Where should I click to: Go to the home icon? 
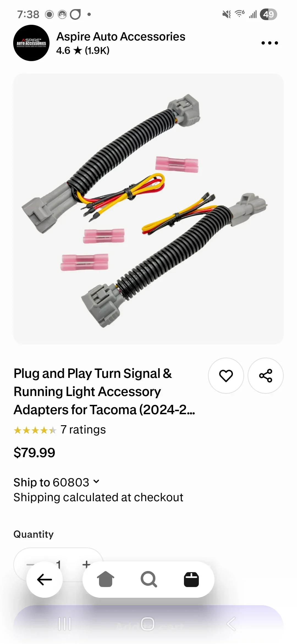[x=106, y=579]
